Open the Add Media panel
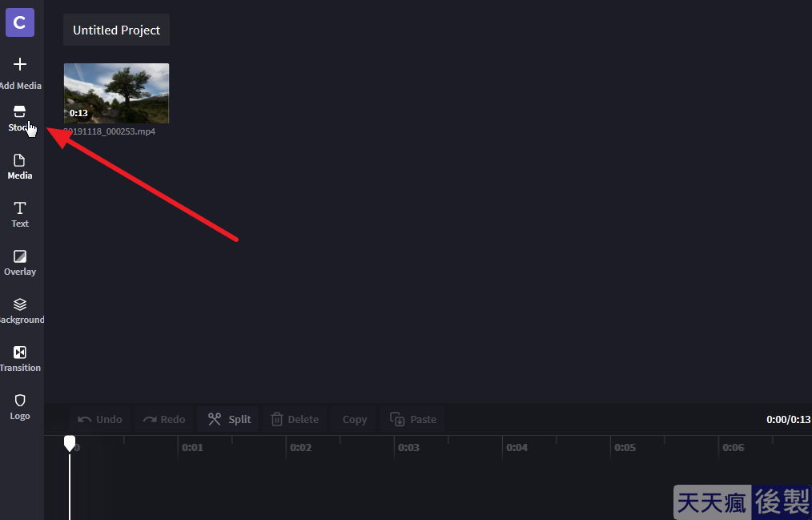This screenshot has height=520, width=812. pos(20,74)
